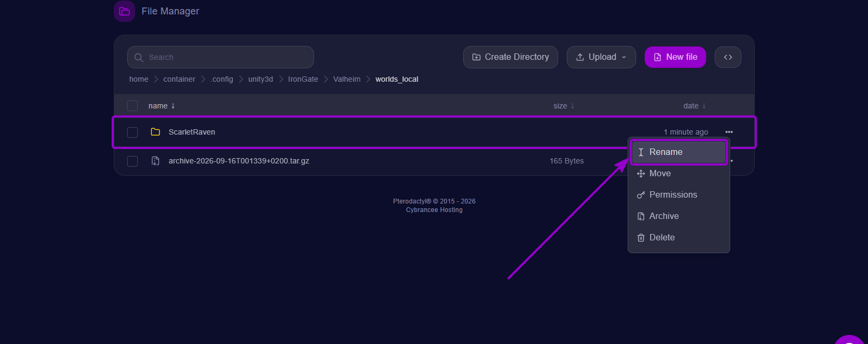This screenshot has height=344, width=868.
Task: Go to Valheim in the breadcrumb
Action: (347, 79)
